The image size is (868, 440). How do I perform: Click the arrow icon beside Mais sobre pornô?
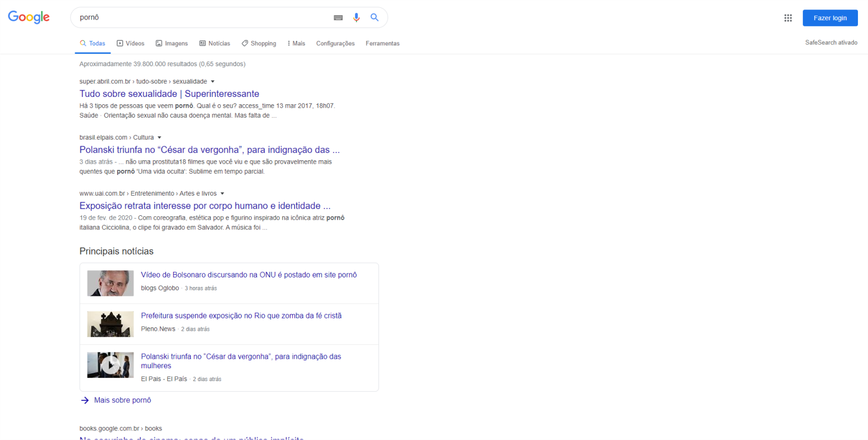click(x=85, y=400)
